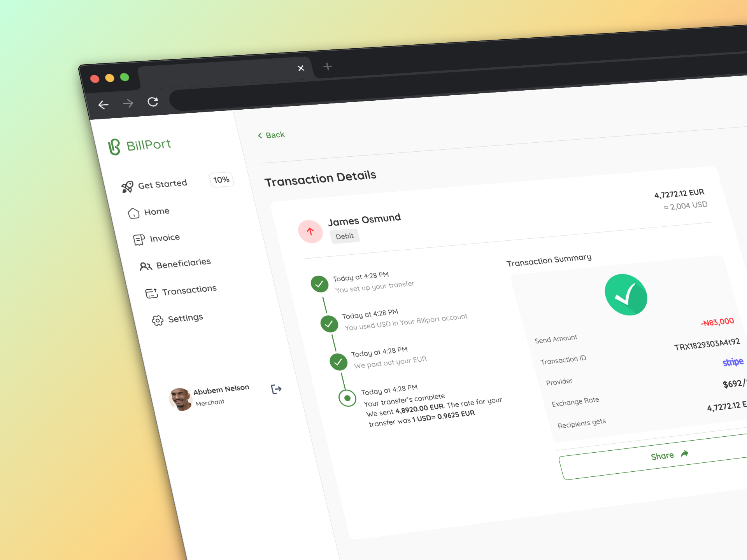
Task: Click the Settings gear icon
Action: point(158,320)
